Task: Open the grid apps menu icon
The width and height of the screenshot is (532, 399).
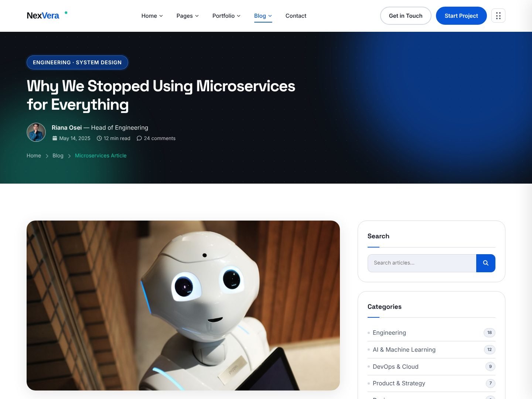Action: pyautogui.click(x=498, y=16)
